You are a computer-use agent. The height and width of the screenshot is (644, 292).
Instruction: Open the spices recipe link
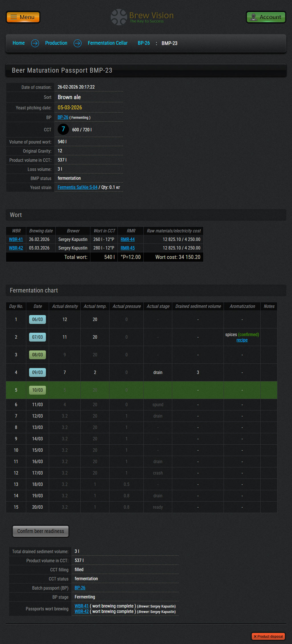point(242,340)
